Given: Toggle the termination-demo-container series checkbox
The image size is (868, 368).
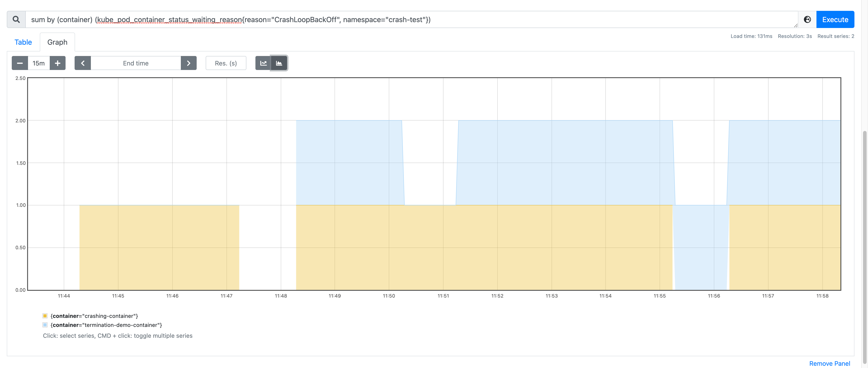Looking at the screenshot, I should coord(45,325).
